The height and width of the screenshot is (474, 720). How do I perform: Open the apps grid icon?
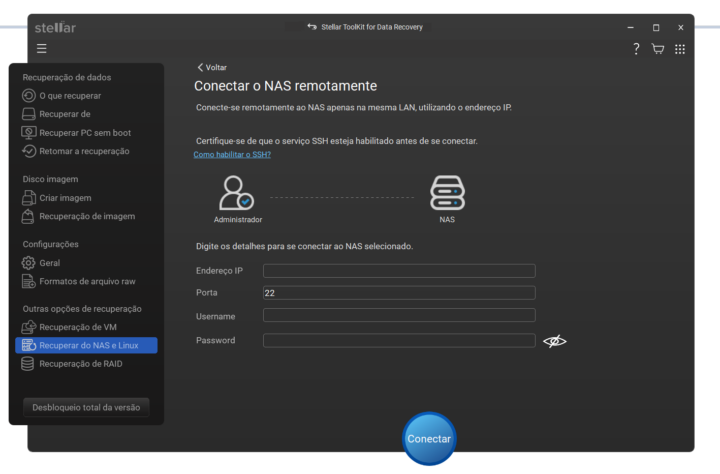(680, 49)
